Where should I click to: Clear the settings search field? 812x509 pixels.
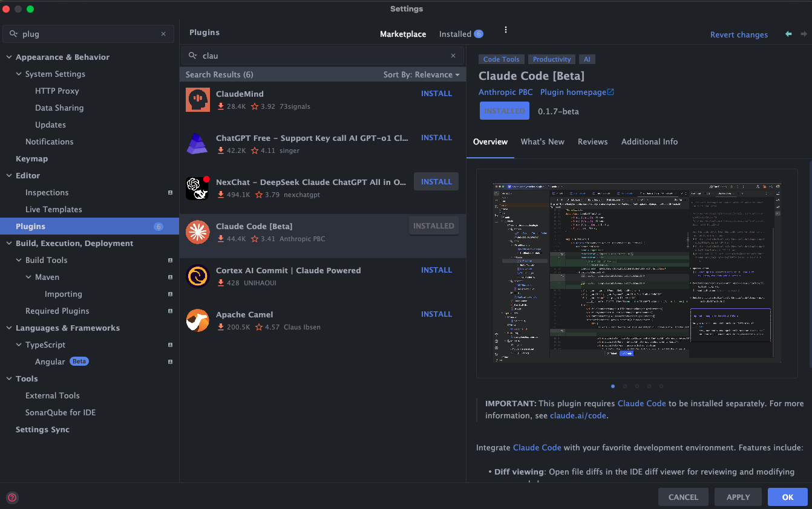(163, 34)
